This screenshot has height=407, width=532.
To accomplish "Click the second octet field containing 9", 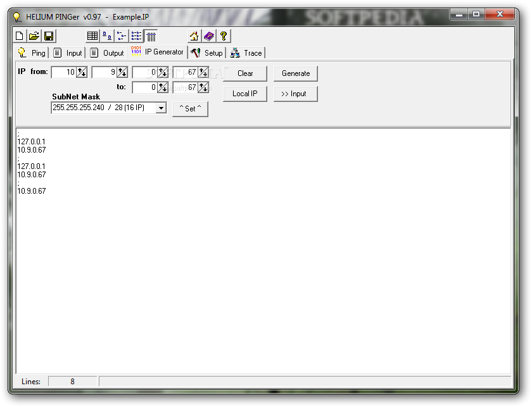I will click(x=104, y=72).
